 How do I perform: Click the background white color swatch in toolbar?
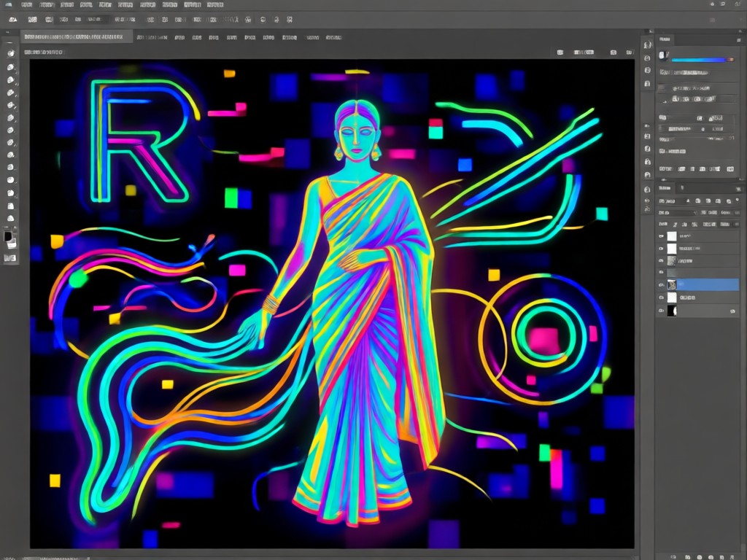[12, 244]
